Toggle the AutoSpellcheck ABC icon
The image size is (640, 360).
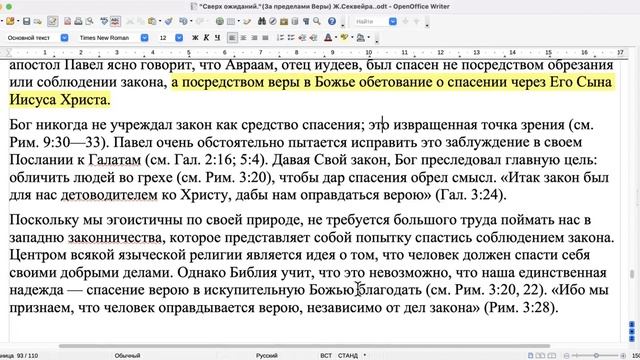coord(115,21)
